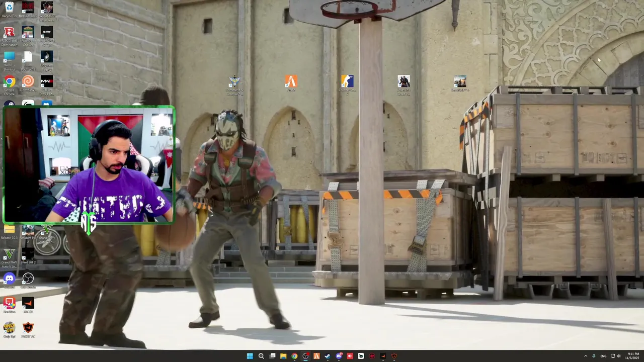Open the Driver Booster 12 shortcut
644x362 pixels.
point(28,61)
